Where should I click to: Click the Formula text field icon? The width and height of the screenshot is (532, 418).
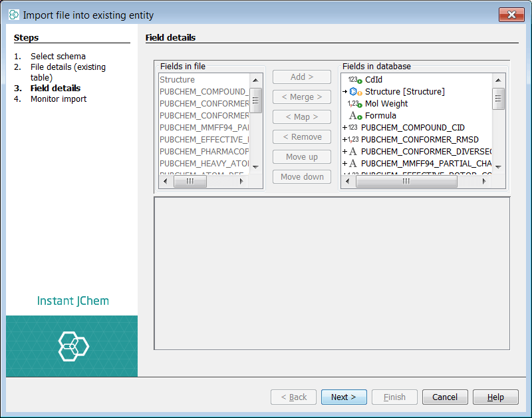pyautogui.click(x=354, y=116)
